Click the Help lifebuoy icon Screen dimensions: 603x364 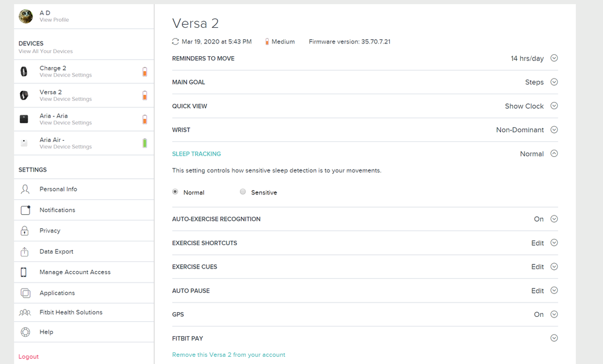point(25,332)
